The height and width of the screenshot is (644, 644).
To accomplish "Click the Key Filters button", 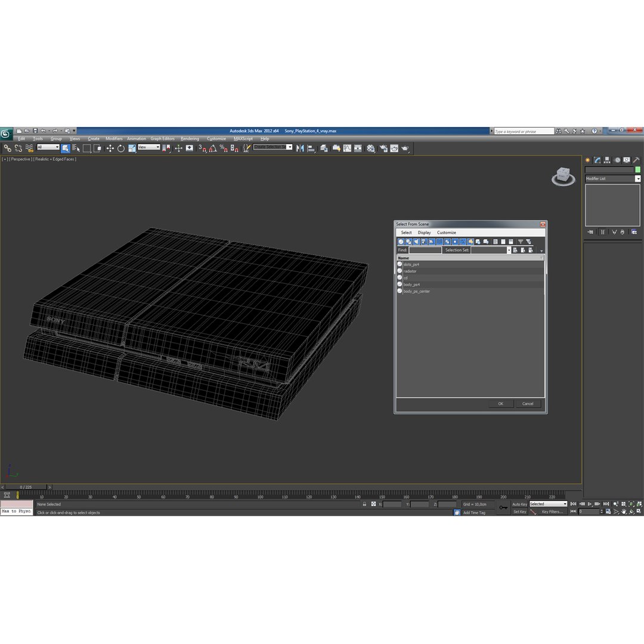I will (552, 512).
